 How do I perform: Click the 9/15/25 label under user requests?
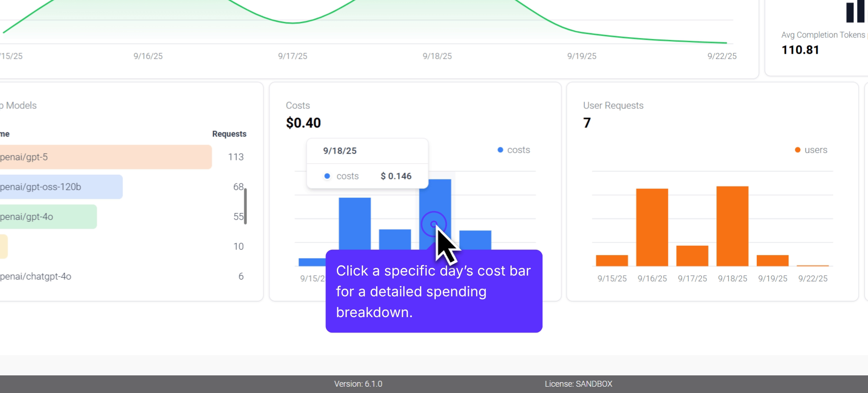click(x=612, y=279)
